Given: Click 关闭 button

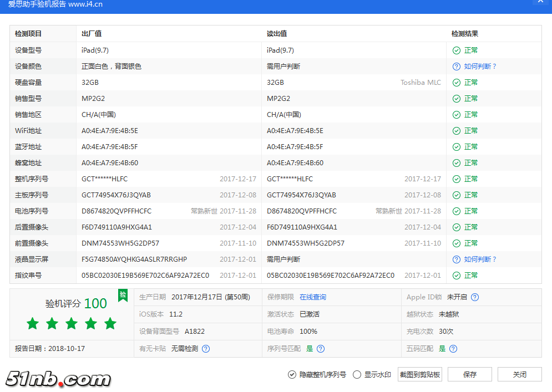Looking at the screenshot, I should [519, 375].
